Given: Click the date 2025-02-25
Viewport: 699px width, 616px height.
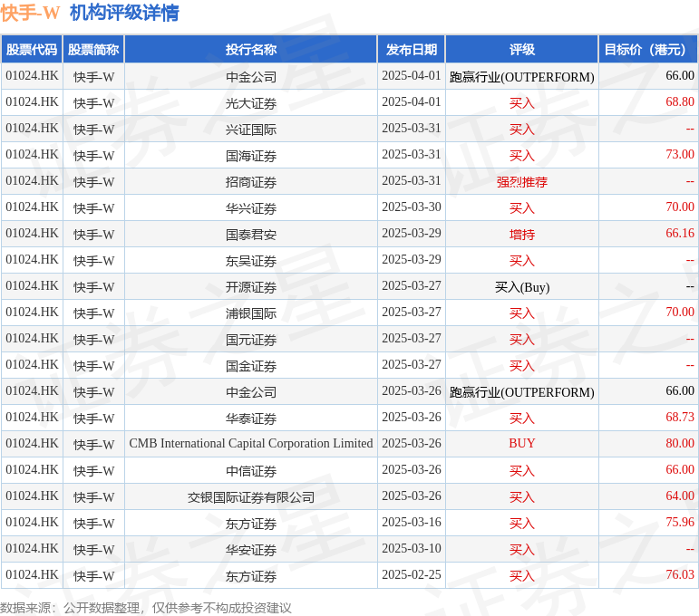Looking at the screenshot, I should (412, 575).
